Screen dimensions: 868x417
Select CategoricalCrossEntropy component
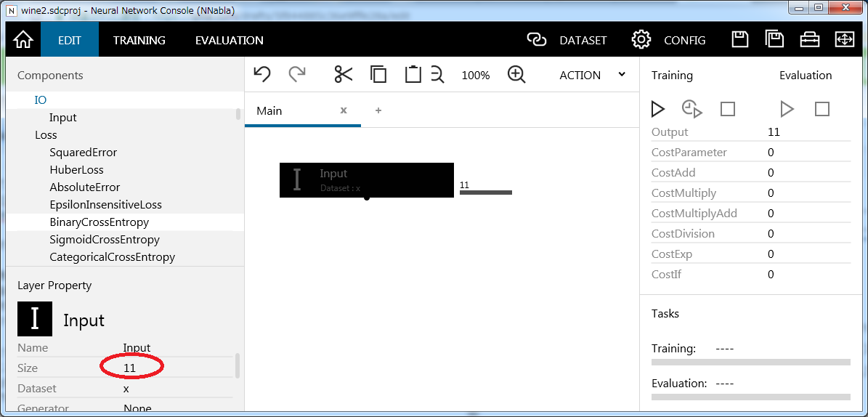[x=113, y=257]
